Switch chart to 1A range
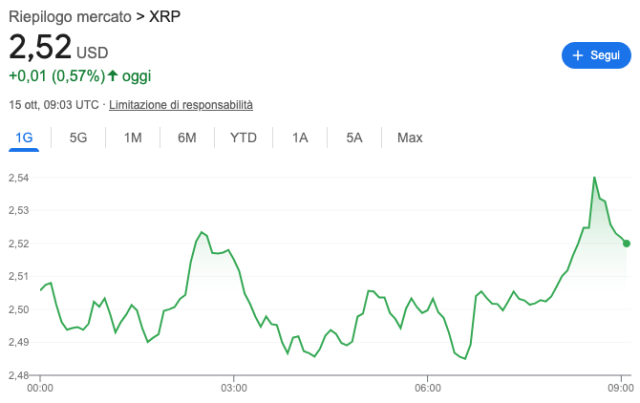Viewport: 640px width, 403px height. point(300,138)
